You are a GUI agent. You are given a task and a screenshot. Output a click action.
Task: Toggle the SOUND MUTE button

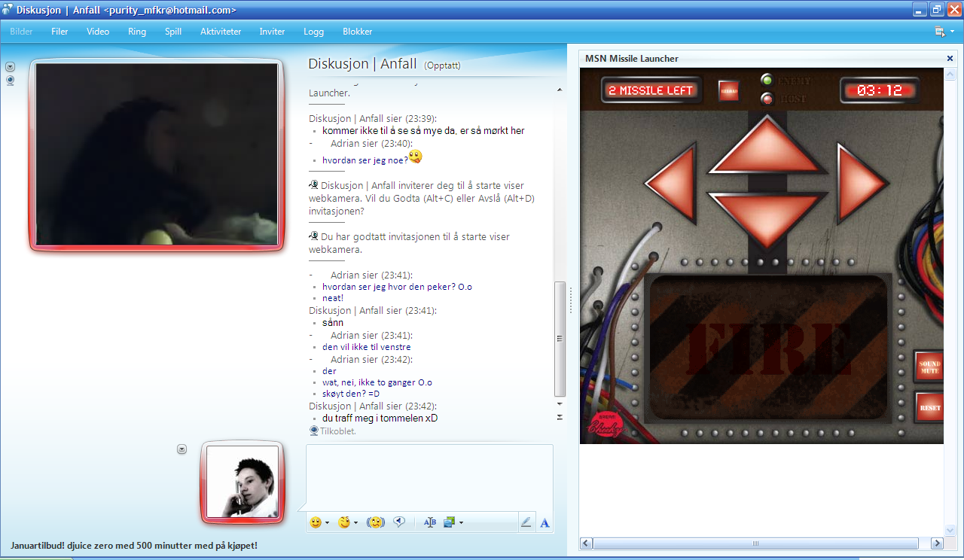(929, 368)
